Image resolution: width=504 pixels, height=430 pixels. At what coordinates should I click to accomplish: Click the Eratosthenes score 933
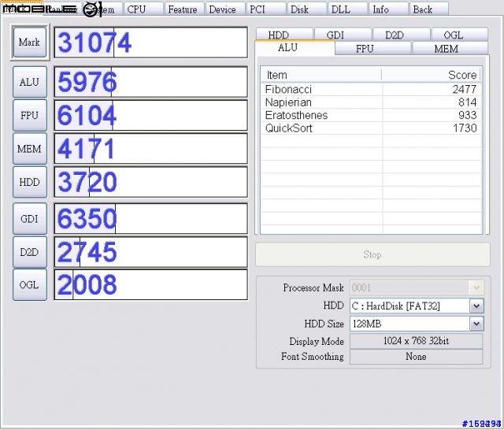[x=467, y=115]
